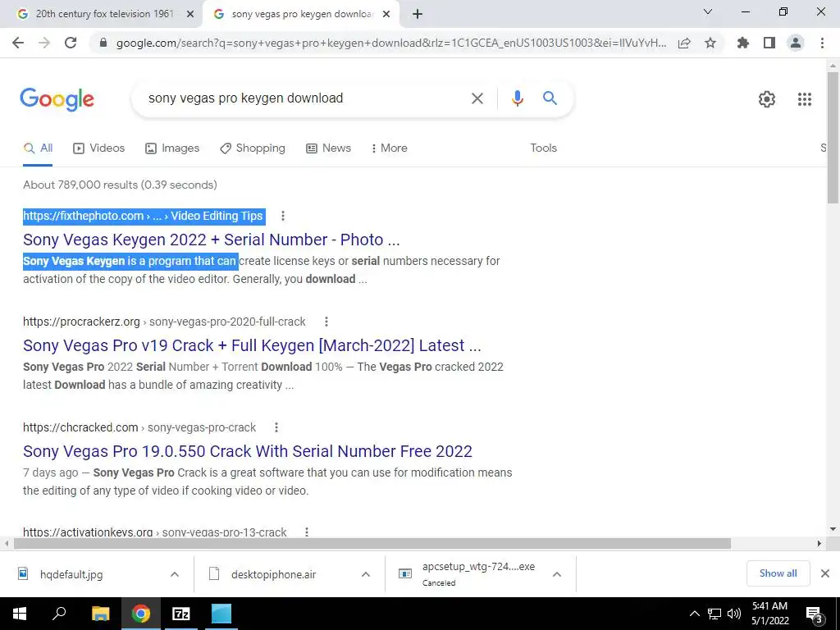Click the About 789,000 results text
Image resolution: width=840 pixels, height=630 pixels.
[120, 185]
